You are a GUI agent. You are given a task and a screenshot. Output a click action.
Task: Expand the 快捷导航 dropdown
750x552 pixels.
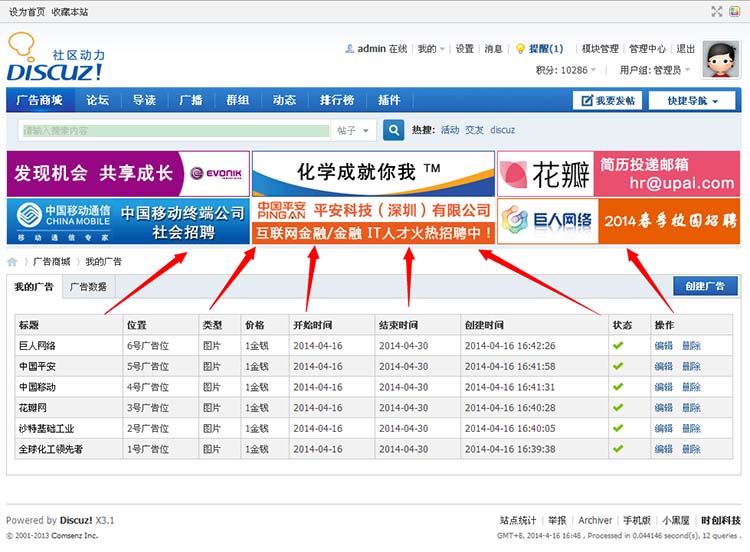tap(692, 100)
